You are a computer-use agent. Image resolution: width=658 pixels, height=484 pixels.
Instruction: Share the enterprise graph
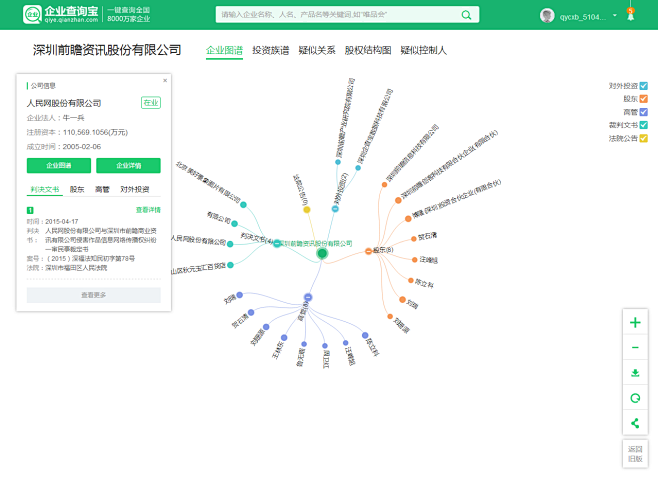click(x=635, y=423)
